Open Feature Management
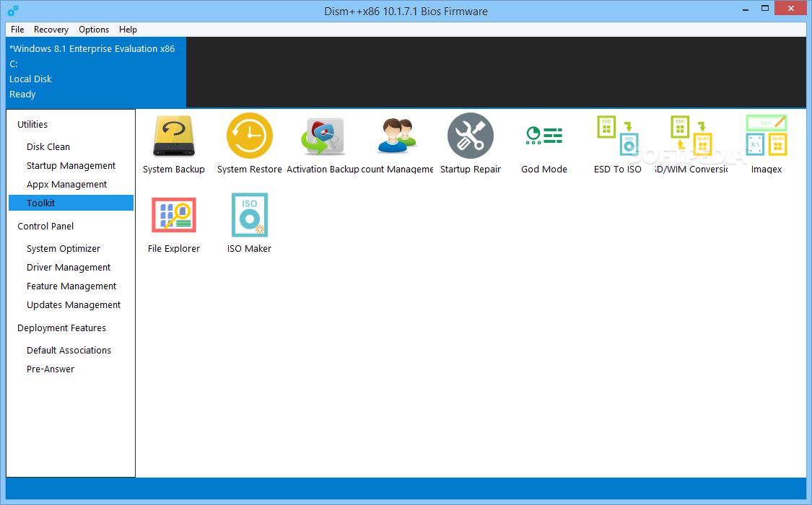812x505 pixels. (x=71, y=286)
